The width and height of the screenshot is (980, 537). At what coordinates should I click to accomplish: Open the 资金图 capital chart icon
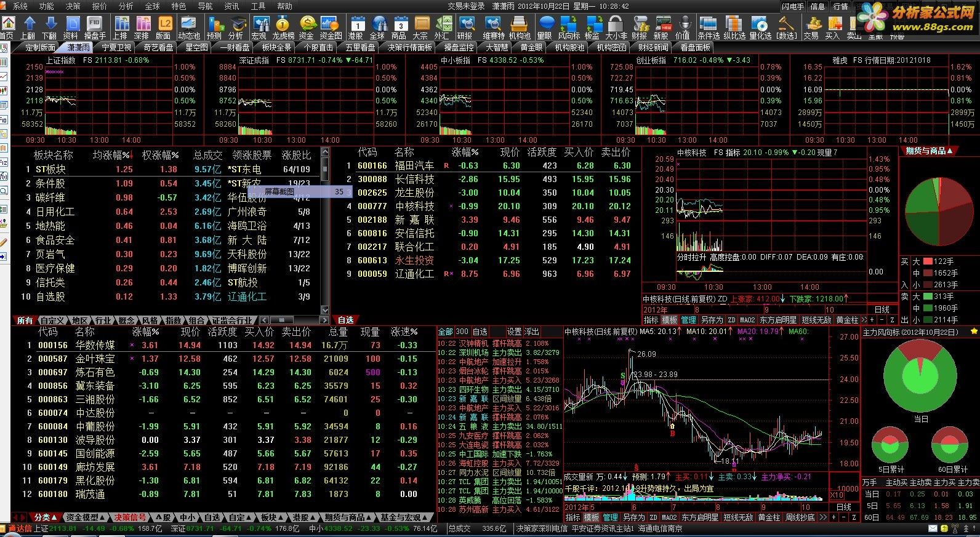click(x=331, y=28)
